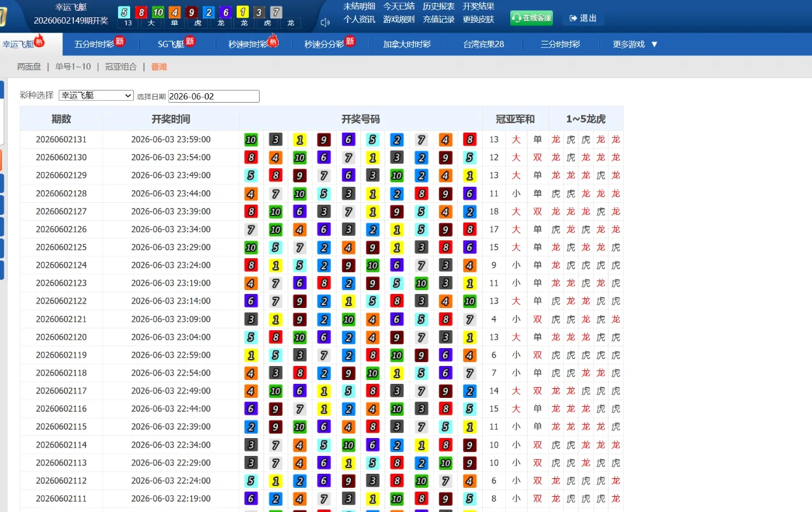Click the number 4 ball in row 20260602128

pyautogui.click(x=251, y=193)
